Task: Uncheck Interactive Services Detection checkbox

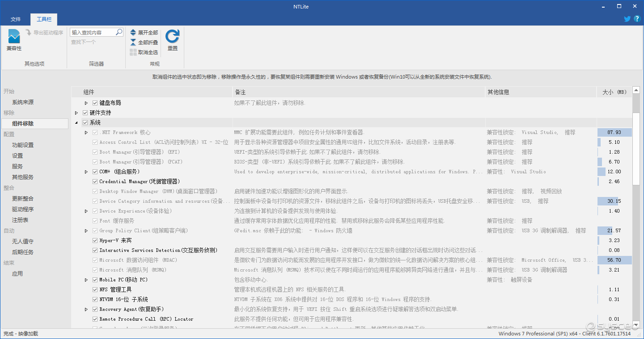Action: pos(95,251)
